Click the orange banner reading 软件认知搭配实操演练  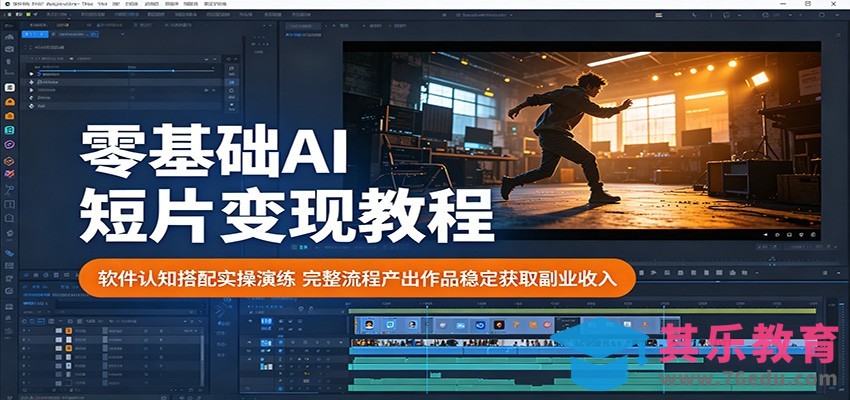(x=357, y=278)
